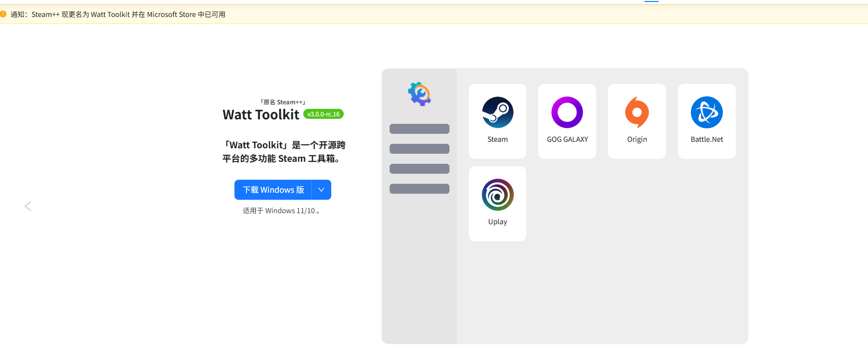Click the Steam platform icon
The image size is (868, 359).
[x=497, y=112]
